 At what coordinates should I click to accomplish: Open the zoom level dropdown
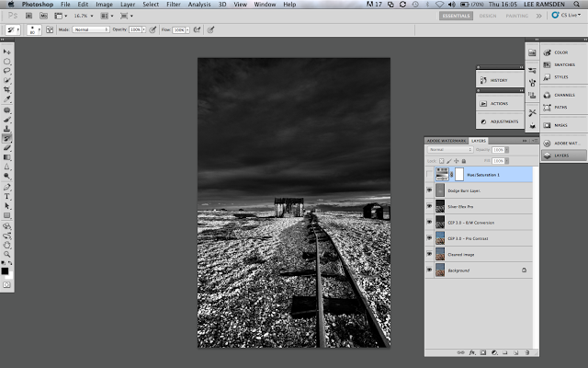coord(84,16)
